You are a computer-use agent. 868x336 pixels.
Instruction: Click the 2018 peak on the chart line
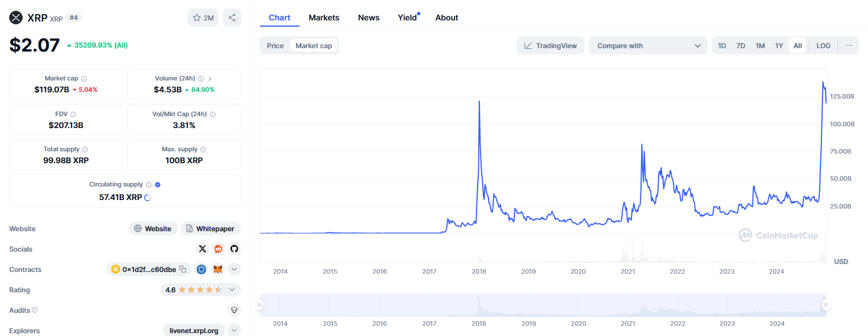tap(479, 101)
